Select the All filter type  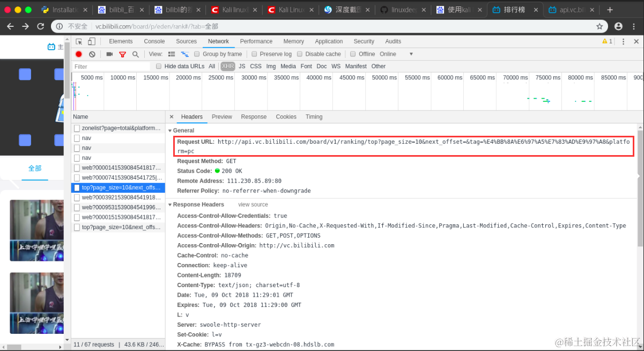[x=212, y=67]
